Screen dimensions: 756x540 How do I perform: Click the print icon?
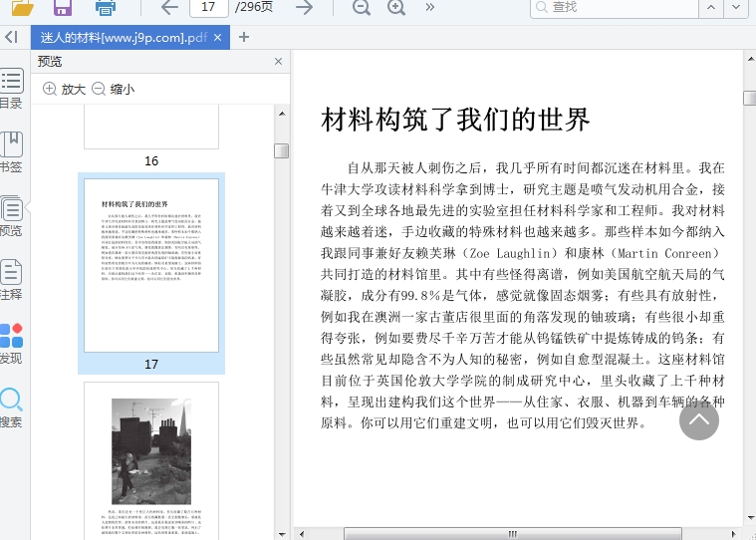(105, 7)
